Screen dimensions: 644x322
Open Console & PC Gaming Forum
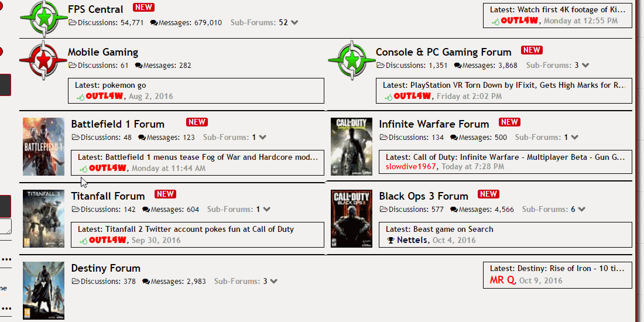tap(444, 52)
